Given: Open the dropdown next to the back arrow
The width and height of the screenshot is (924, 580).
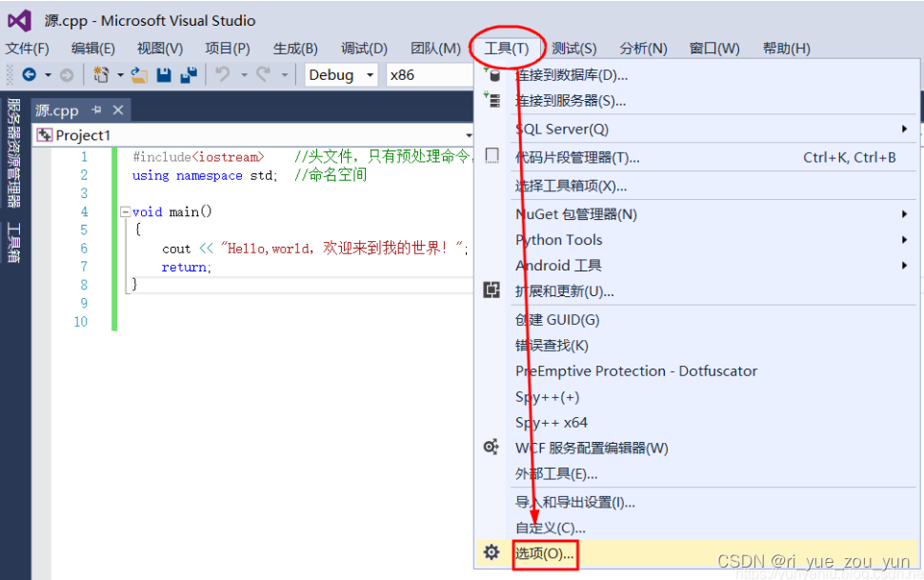Looking at the screenshot, I should point(49,75).
